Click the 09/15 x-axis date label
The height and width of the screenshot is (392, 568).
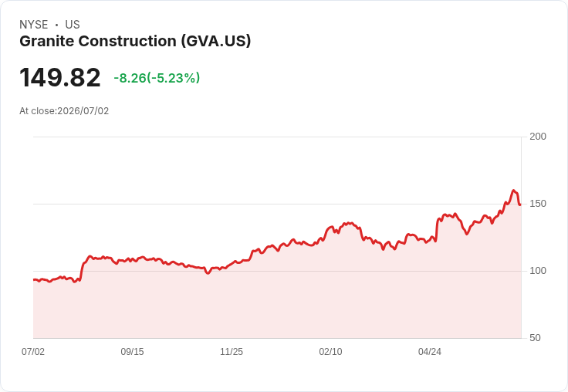132,351
